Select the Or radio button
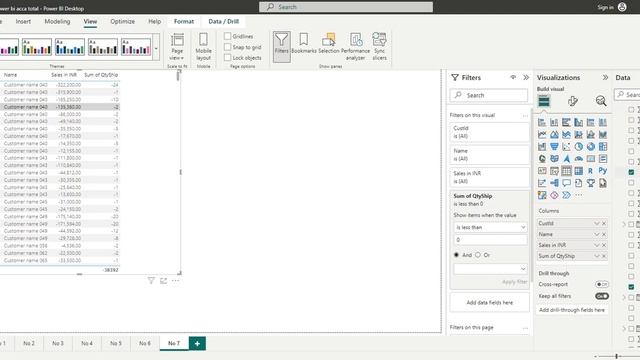Image resolution: width=640 pixels, height=360 pixels. click(478, 255)
